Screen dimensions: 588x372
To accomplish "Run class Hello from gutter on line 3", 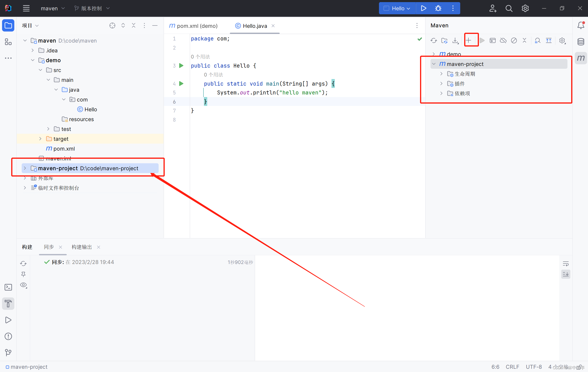I will (181, 65).
